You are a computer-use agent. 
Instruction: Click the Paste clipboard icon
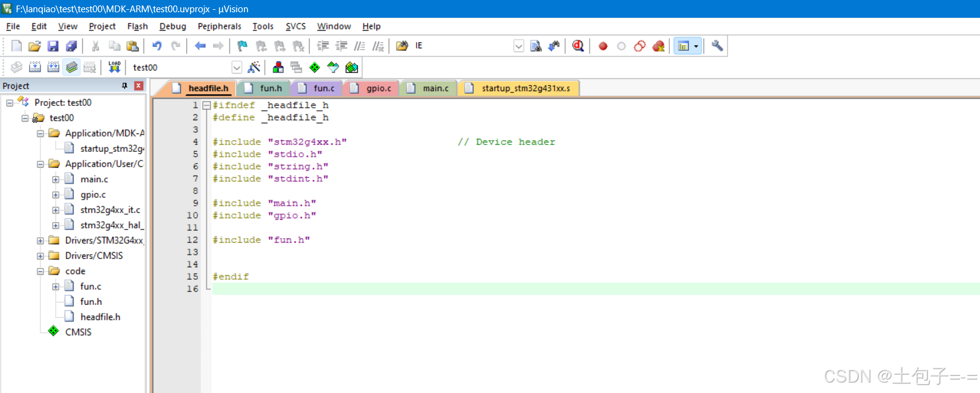pyautogui.click(x=132, y=46)
